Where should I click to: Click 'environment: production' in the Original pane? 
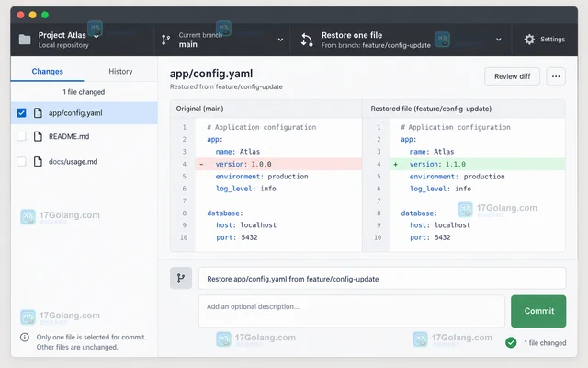click(262, 177)
